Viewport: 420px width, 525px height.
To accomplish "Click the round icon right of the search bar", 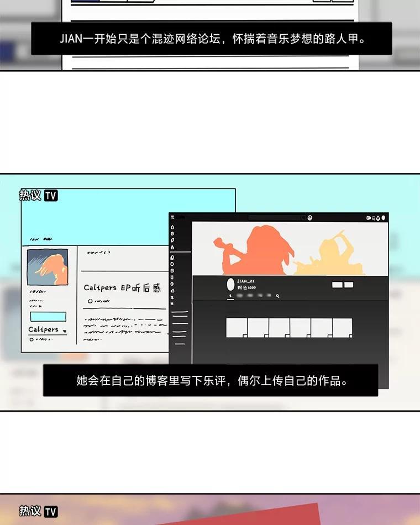I will pyautogui.click(x=310, y=218).
